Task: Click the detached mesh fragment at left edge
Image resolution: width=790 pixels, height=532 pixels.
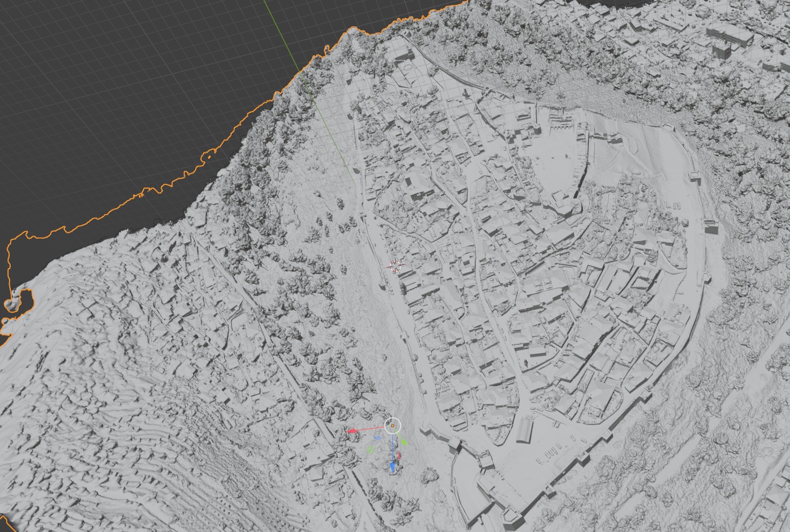Action: (12, 305)
